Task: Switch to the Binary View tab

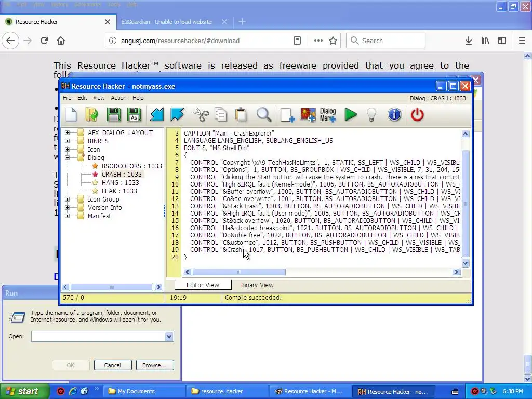Action: 257,285
